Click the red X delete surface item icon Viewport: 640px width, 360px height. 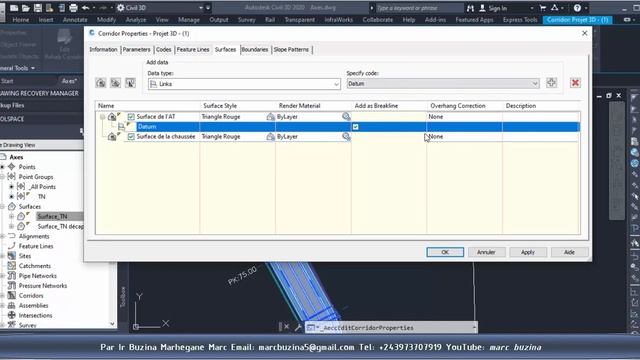pyautogui.click(x=576, y=83)
